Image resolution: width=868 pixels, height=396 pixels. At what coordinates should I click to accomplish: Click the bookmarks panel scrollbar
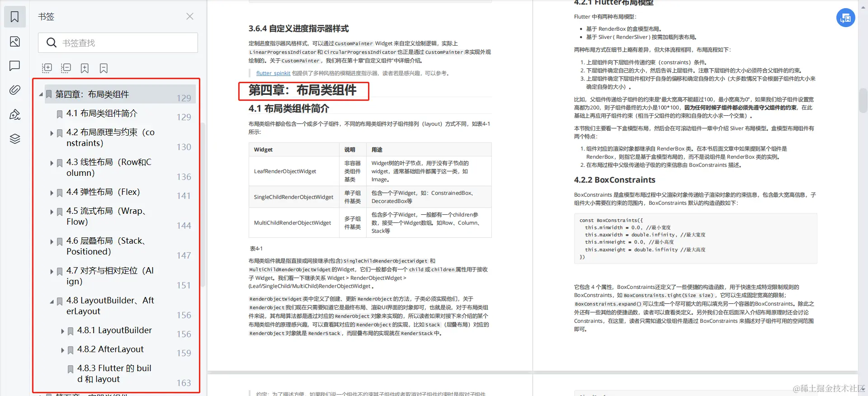[203, 203]
